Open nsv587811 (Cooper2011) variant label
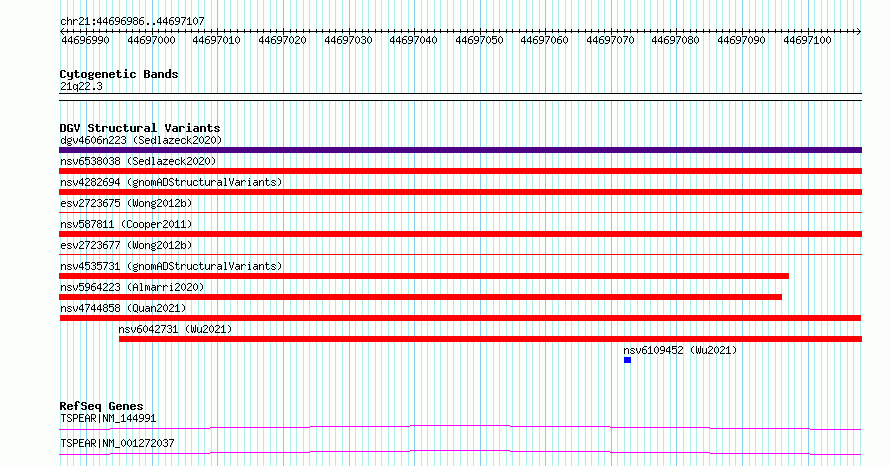Viewport: 890px width, 466px height. tap(126, 224)
